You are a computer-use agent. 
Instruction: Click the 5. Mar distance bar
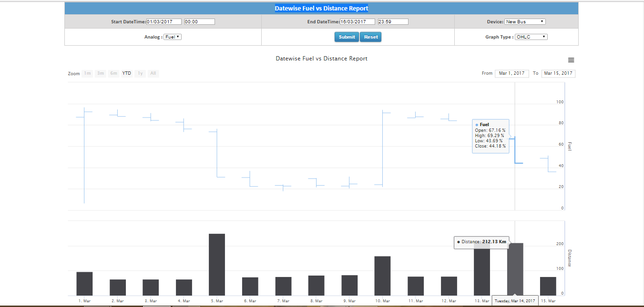click(x=217, y=265)
